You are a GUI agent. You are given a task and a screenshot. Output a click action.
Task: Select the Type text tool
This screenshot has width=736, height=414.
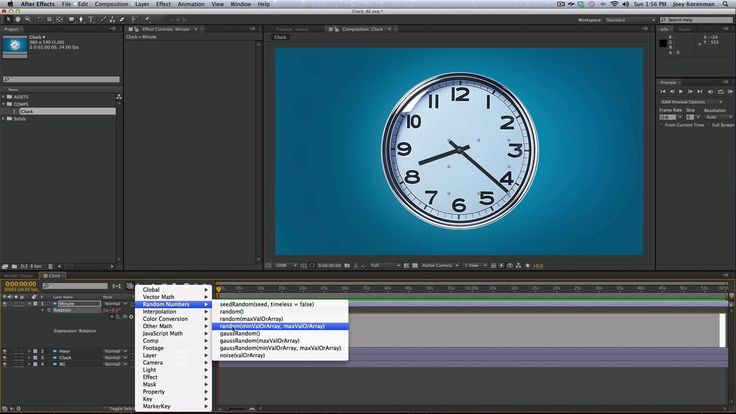click(90, 19)
